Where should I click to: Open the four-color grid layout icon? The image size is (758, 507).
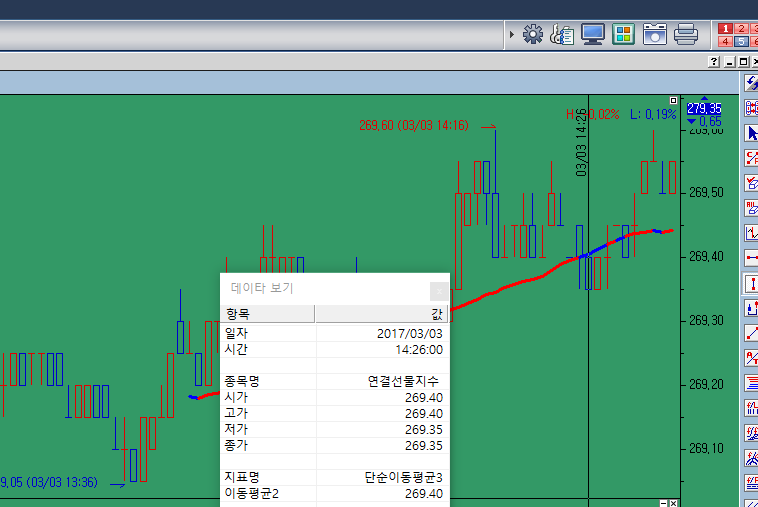pyautogui.click(x=623, y=34)
